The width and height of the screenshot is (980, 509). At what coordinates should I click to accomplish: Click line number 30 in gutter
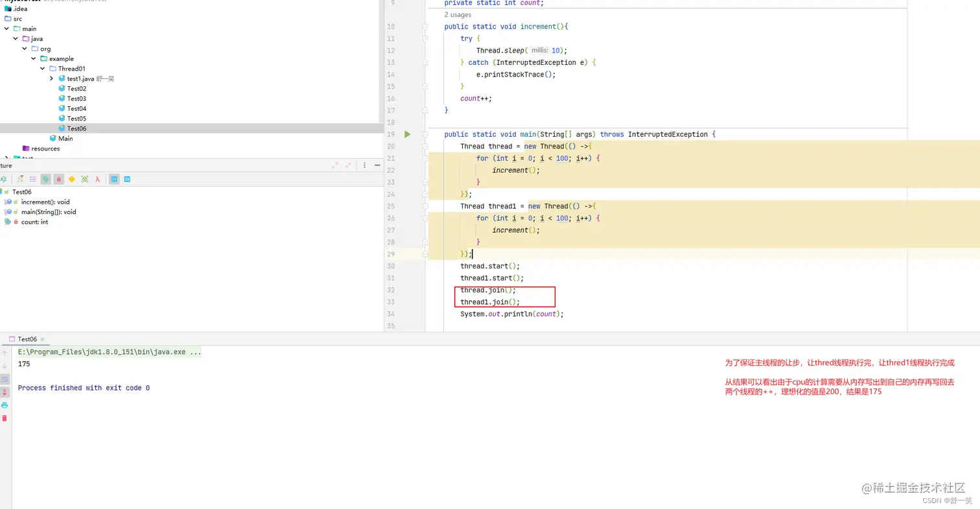390,266
